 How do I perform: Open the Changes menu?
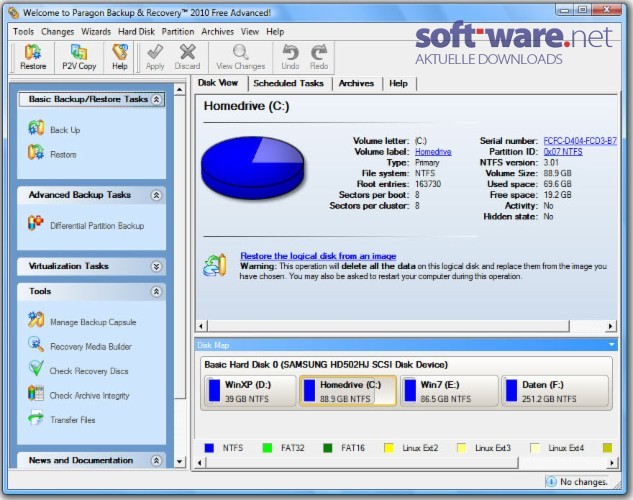tap(58, 31)
